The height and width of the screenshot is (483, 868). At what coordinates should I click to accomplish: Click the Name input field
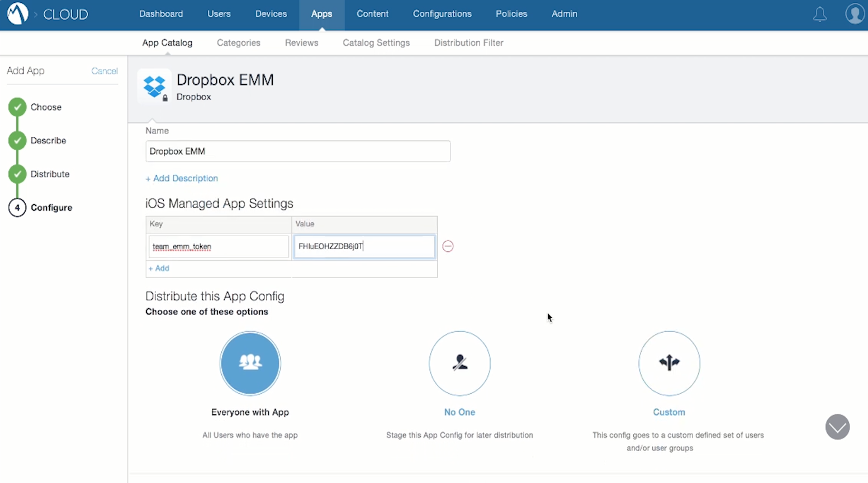pyautogui.click(x=298, y=151)
